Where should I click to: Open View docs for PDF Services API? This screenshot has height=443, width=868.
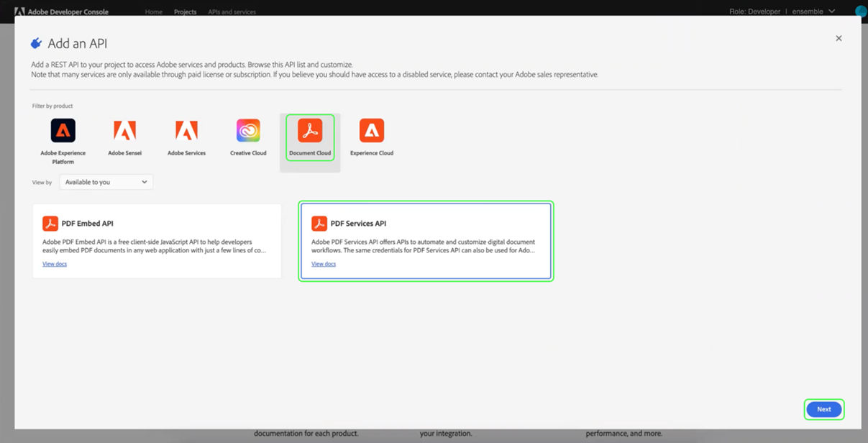pyautogui.click(x=324, y=264)
